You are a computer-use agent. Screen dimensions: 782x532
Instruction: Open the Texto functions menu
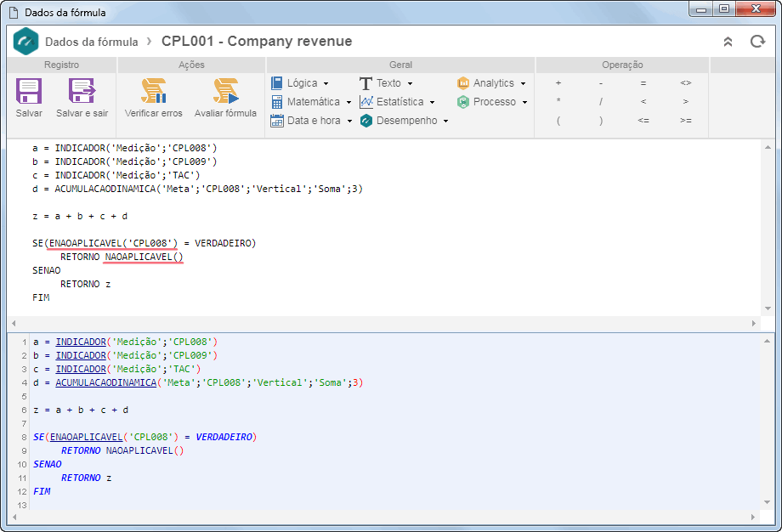[386, 83]
